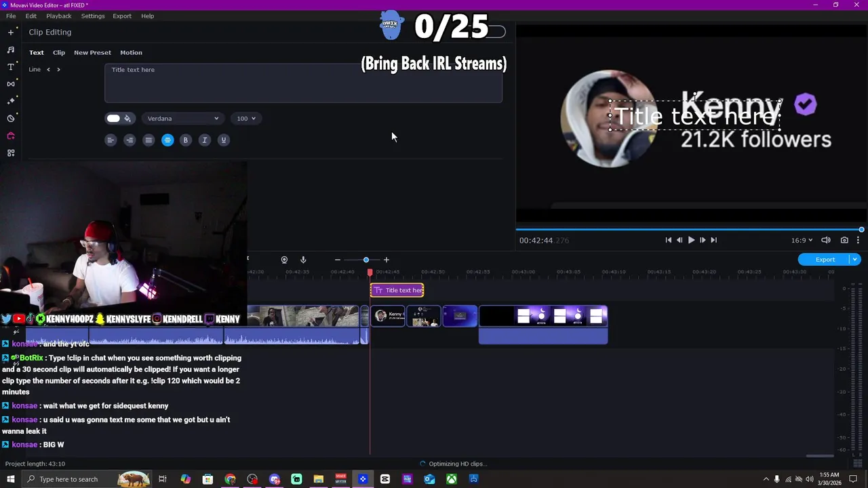The image size is (868, 488).
Task: Open the More tools grid icon
Action: point(11,153)
